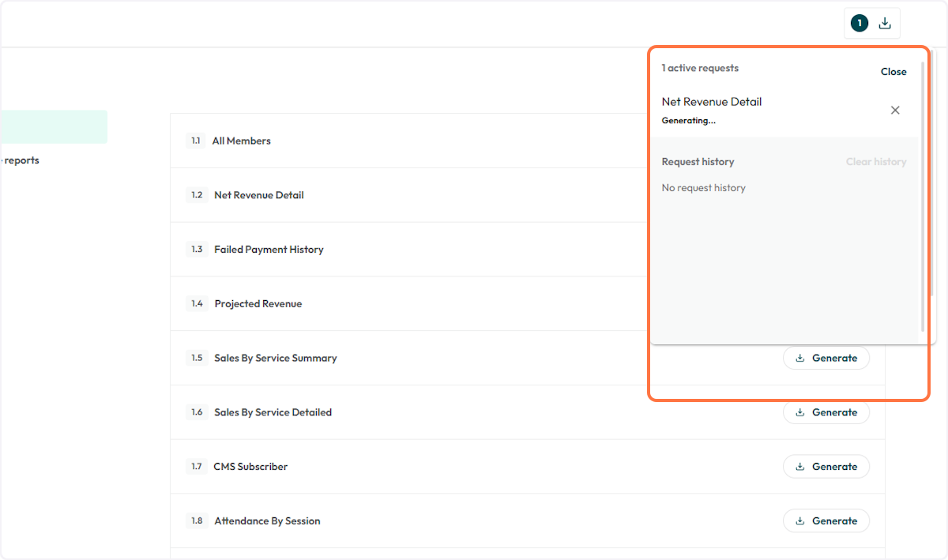Close the active requests panel

pos(893,71)
